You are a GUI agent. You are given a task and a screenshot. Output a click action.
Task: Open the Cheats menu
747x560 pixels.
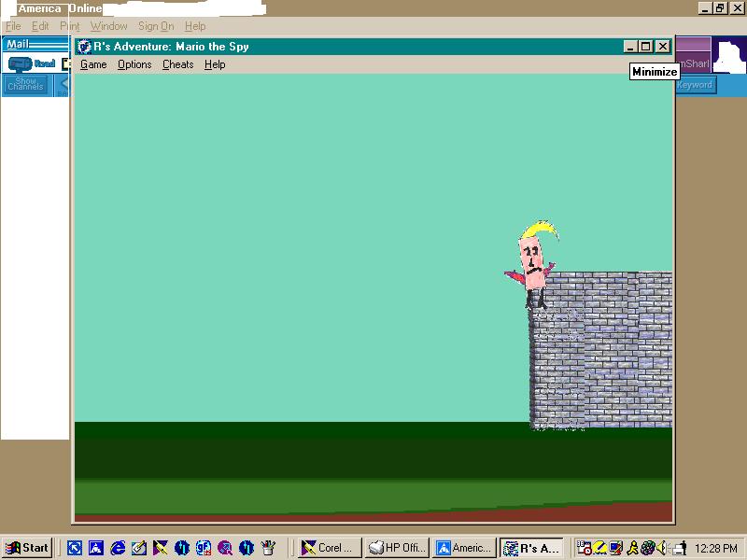tap(177, 64)
